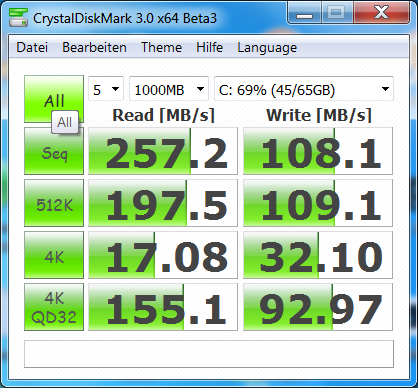Open the 1000MB test size dropdown
This screenshot has height=388, width=418.
(x=169, y=89)
